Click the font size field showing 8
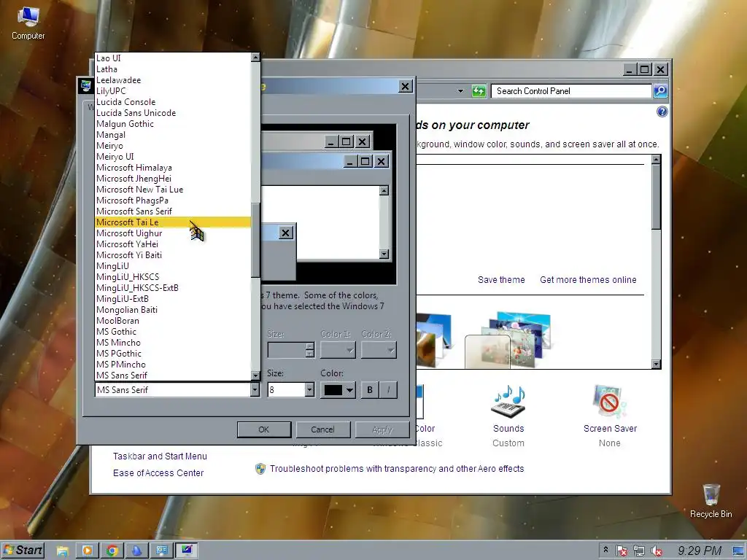747x560 pixels. tap(286, 390)
